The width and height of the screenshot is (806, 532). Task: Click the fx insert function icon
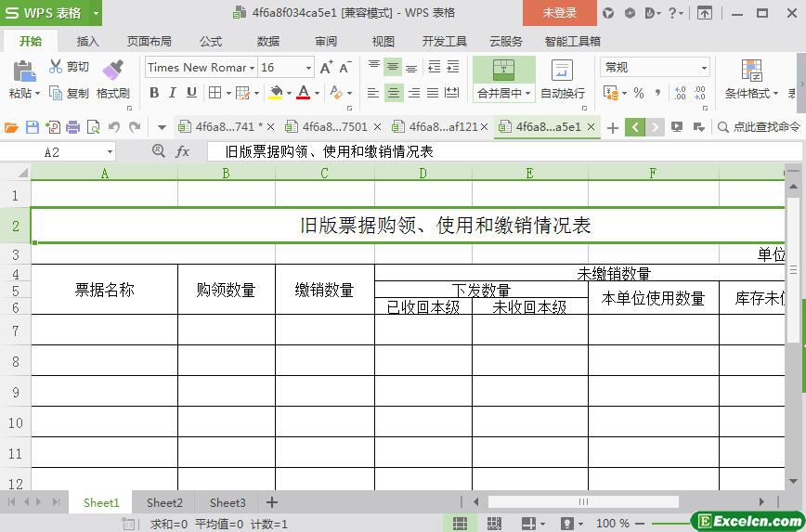click(x=183, y=151)
